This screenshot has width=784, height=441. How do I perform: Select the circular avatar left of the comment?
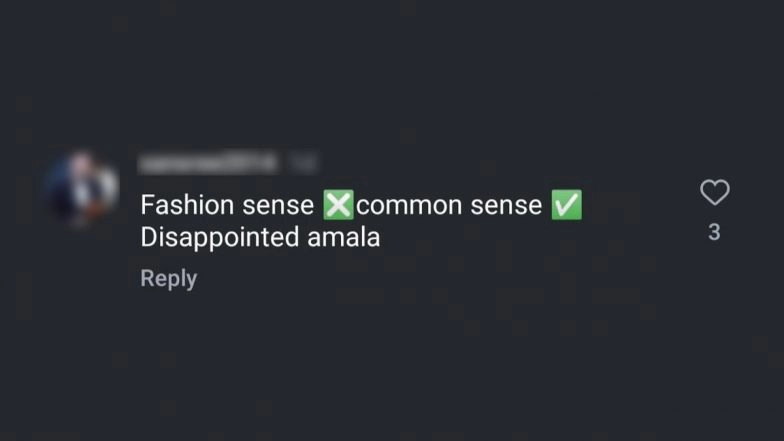pyautogui.click(x=84, y=188)
